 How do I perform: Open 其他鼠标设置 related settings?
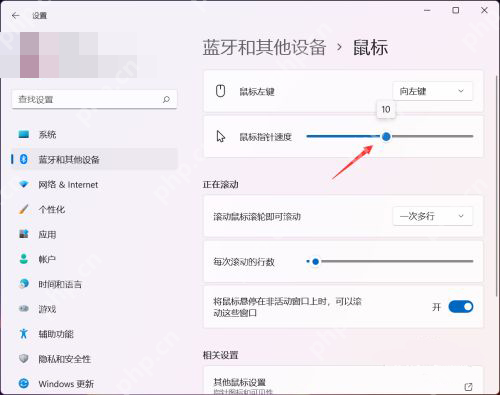(343, 380)
